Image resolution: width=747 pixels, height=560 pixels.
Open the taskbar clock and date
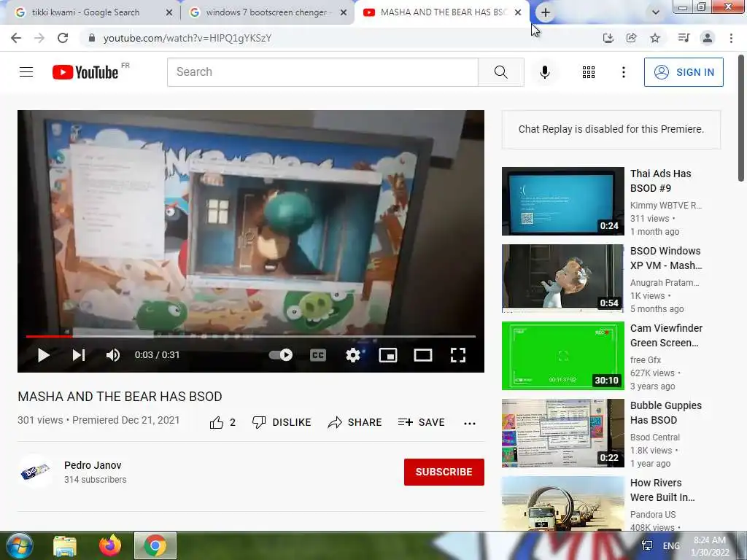[x=710, y=546]
